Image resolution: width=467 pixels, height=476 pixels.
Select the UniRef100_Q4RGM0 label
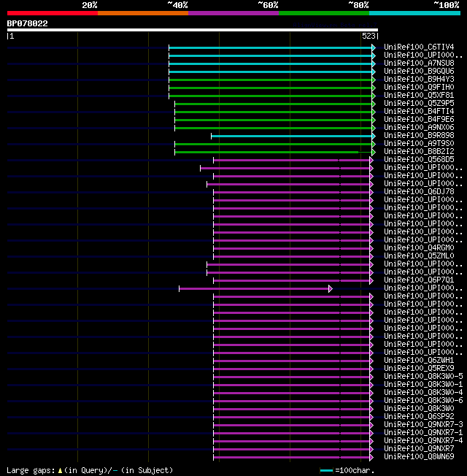(419, 247)
